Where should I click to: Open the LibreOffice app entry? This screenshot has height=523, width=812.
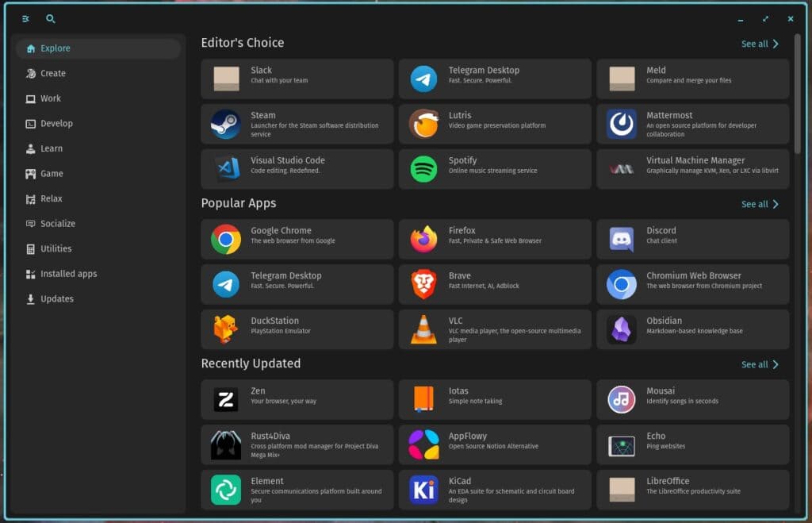pos(693,490)
